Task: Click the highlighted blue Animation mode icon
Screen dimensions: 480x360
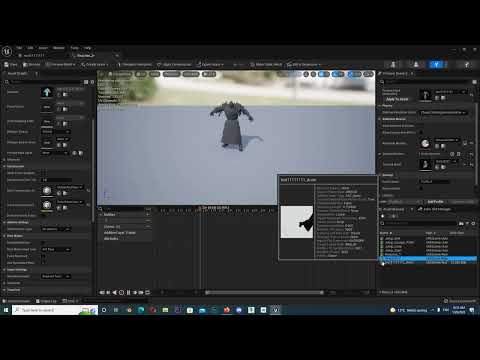Action: [x=436, y=64]
